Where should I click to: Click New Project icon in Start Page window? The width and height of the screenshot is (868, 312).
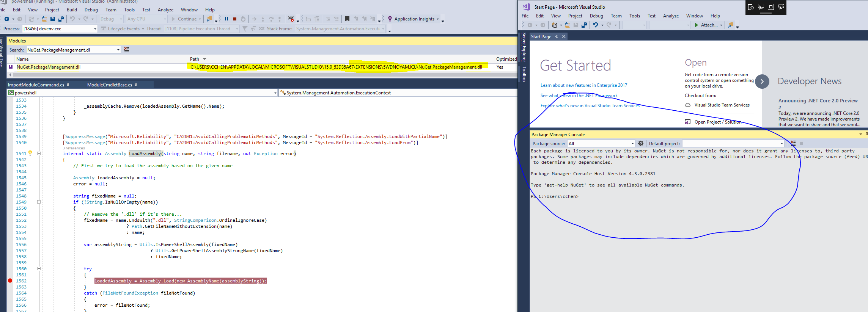coord(555,25)
